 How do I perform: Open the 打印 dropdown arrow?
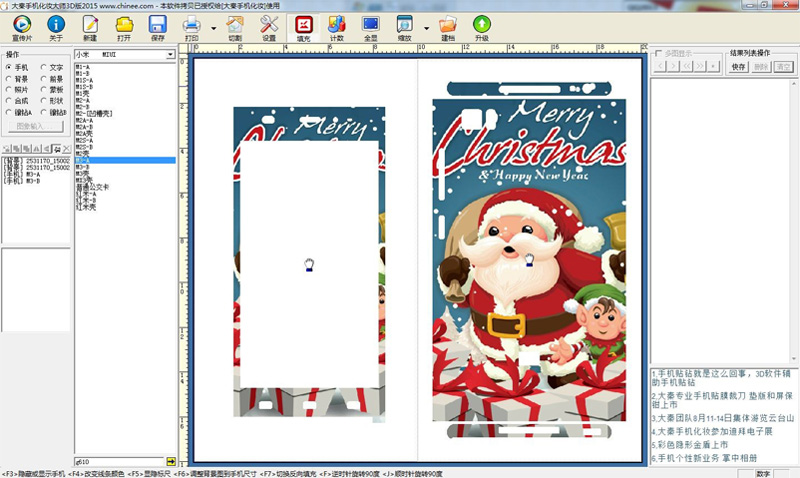tap(213, 29)
